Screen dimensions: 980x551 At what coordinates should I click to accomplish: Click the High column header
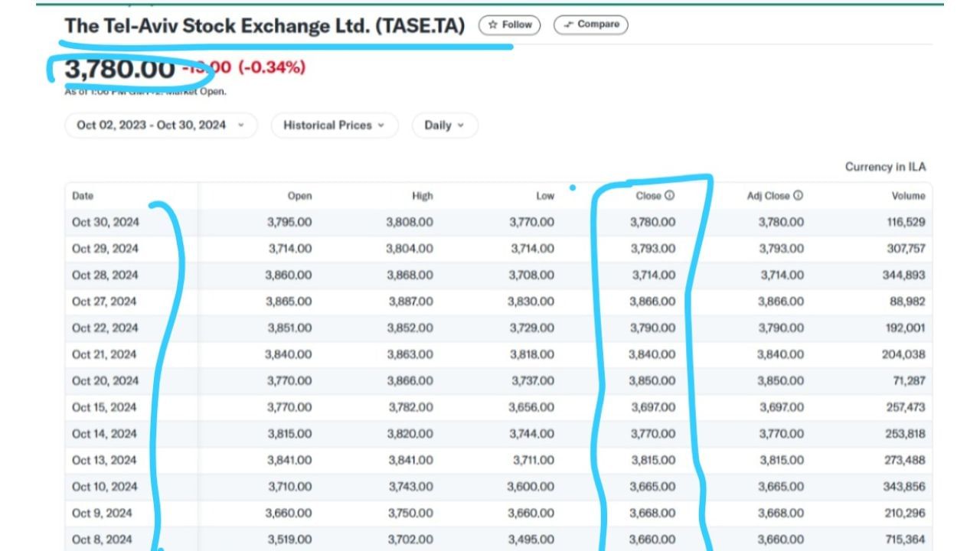[422, 196]
